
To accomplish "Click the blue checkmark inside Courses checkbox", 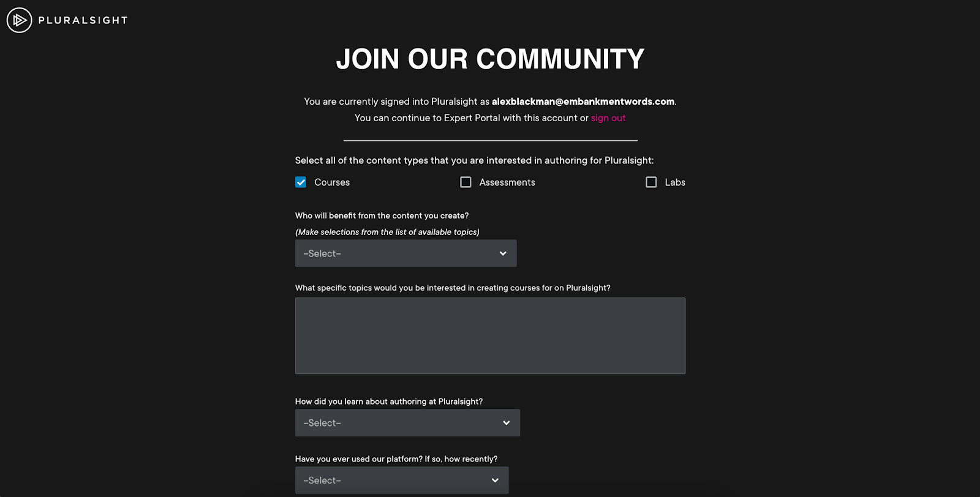I will point(300,182).
